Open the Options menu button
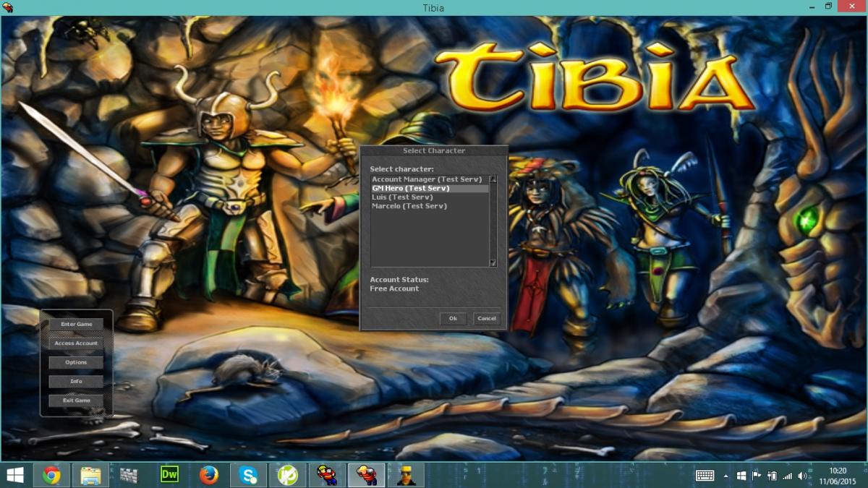This screenshot has width=868, height=488. tap(76, 362)
